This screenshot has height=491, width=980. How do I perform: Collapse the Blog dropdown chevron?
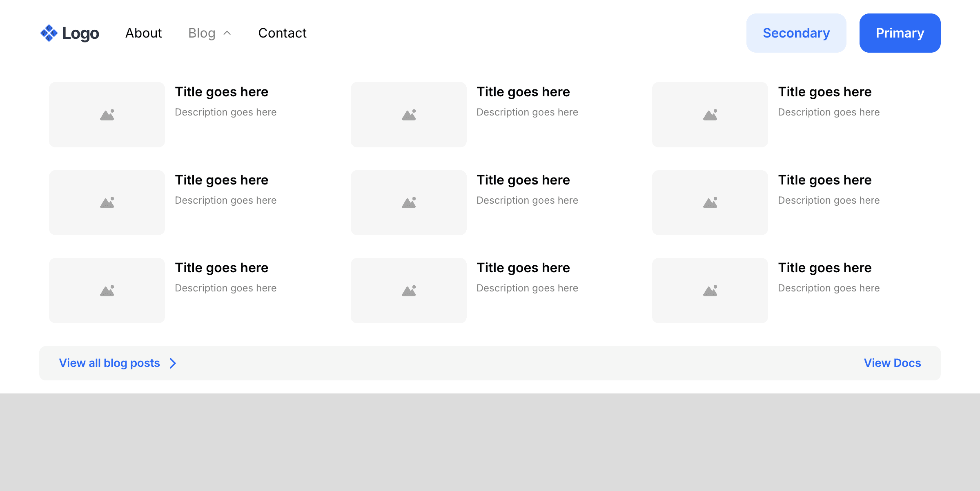[x=227, y=33]
